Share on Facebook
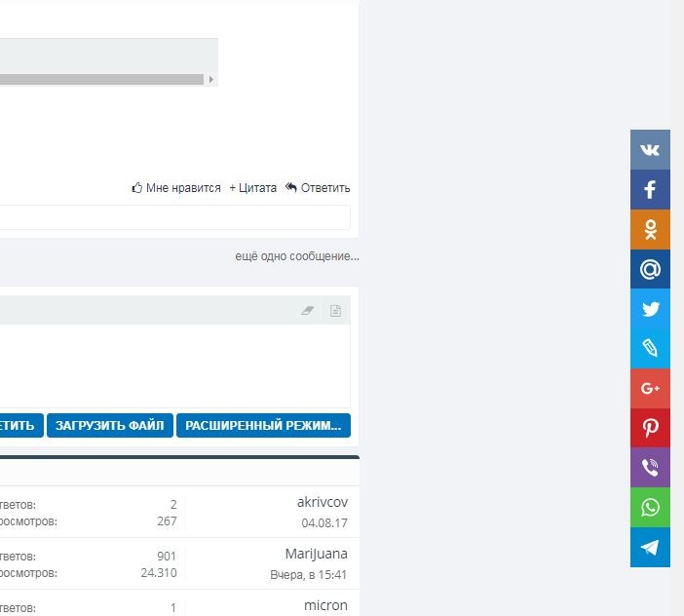The image size is (684, 616). pos(650,189)
